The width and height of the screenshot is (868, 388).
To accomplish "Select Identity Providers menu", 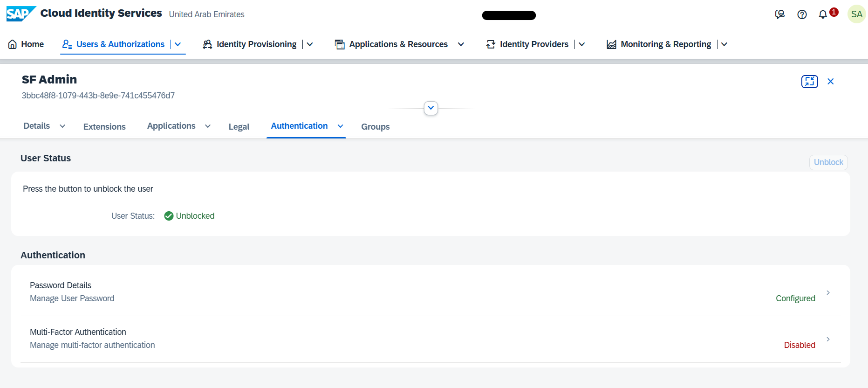I will point(534,44).
